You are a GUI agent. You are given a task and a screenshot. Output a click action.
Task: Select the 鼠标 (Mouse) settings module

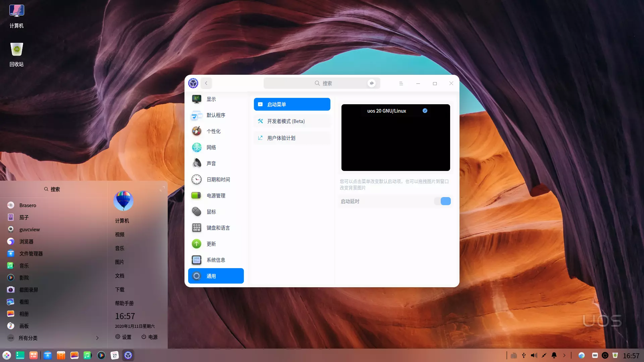(212, 212)
